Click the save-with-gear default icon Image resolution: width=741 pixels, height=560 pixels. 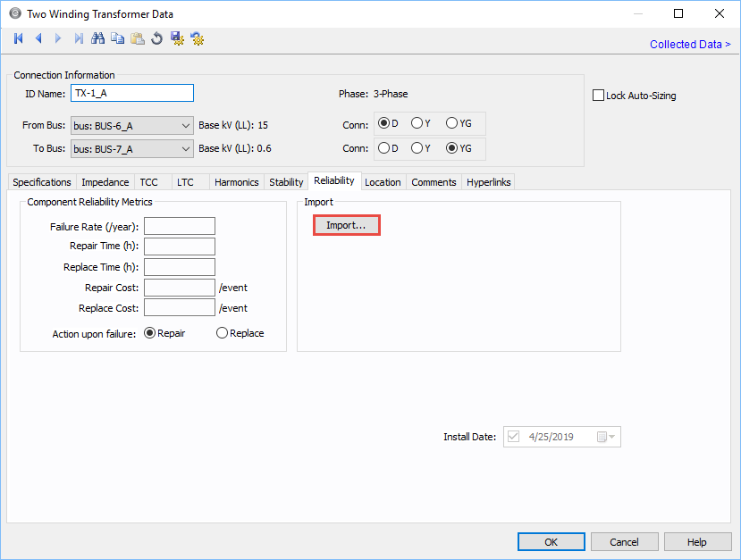[x=177, y=38]
